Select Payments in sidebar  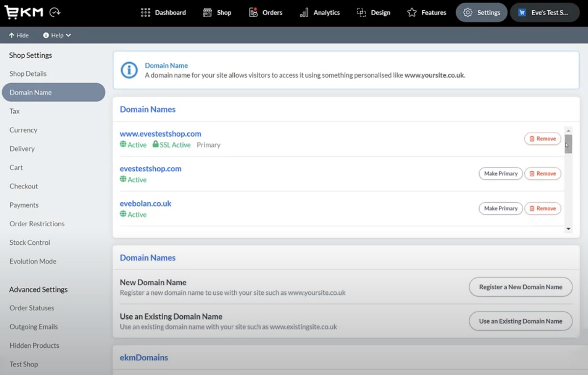[x=24, y=205]
